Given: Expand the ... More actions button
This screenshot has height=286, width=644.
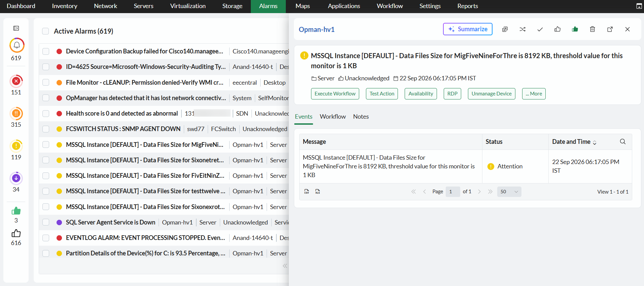Looking at the screenshot, I should point(534,94).
